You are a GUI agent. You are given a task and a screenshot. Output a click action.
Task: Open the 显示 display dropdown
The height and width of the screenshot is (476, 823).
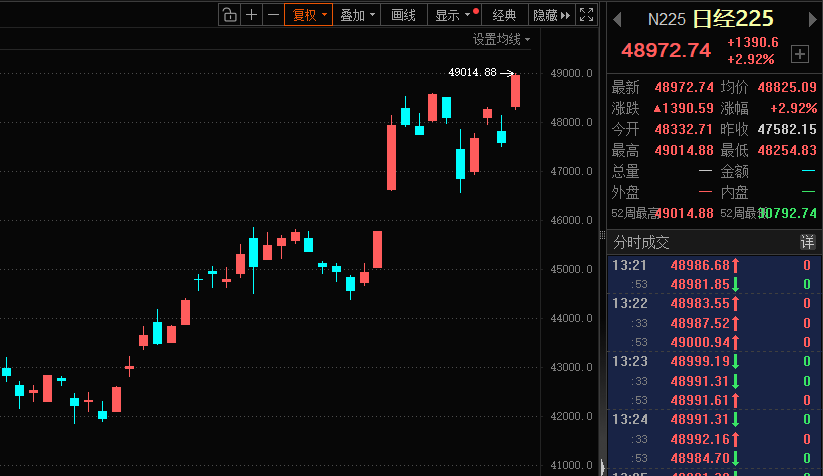455,15
